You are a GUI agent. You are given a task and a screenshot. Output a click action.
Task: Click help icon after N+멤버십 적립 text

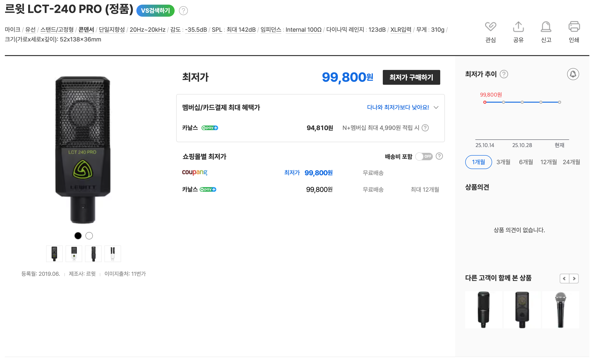pos(425,128)
